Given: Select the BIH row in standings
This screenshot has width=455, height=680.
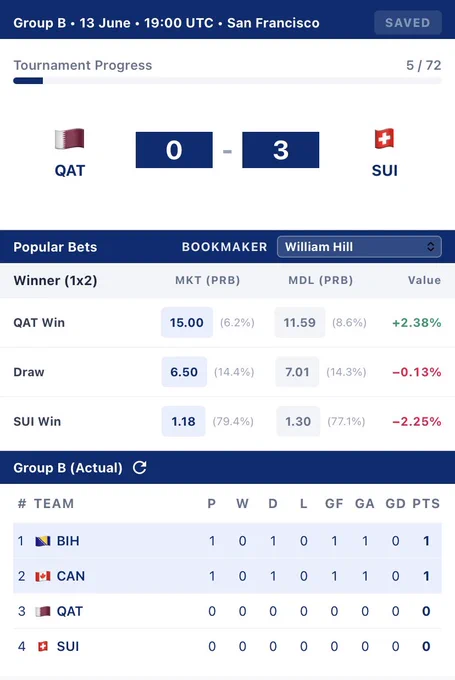Looking at the screenshot, I should click(x=227, y=541).
